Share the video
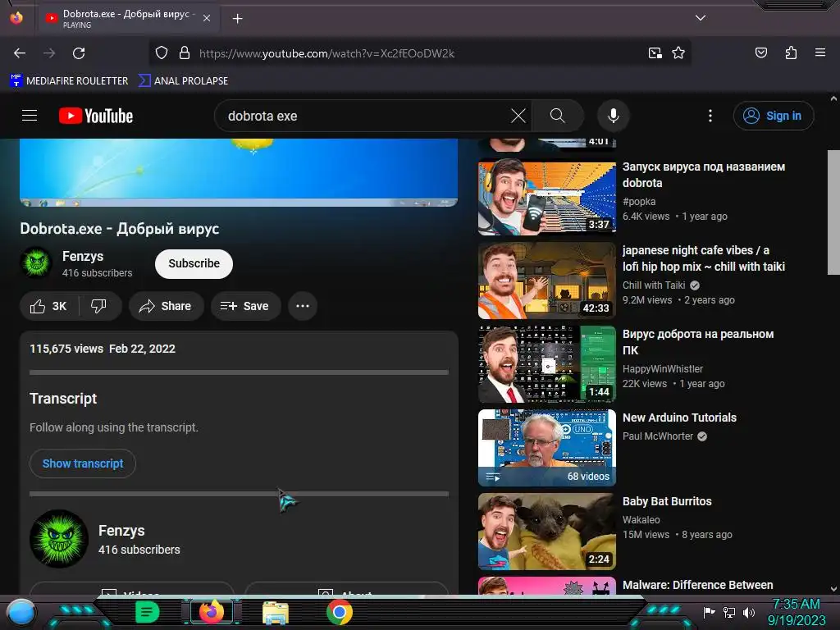 (x=166, y=306)
